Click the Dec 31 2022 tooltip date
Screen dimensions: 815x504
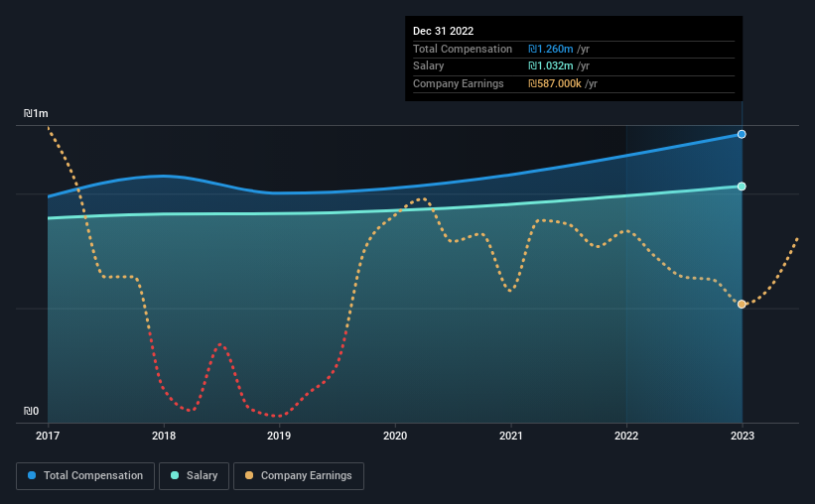point(444,31)
